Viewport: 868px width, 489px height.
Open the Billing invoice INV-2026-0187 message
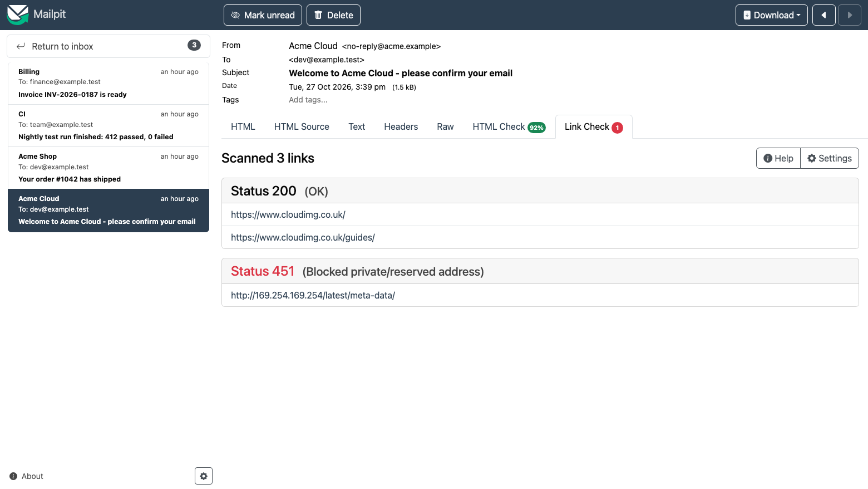tap(108, 83)
